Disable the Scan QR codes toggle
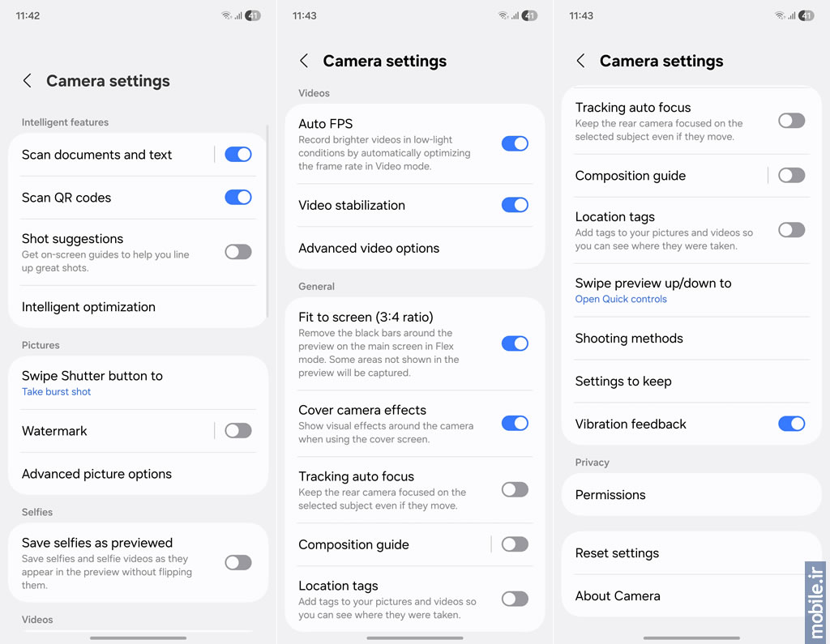The width and height of the screenshot is (830, 644). (238, 198)
